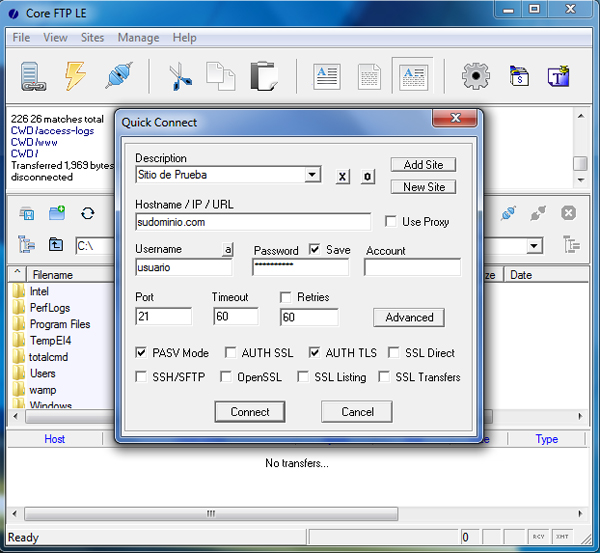Viewport: 600px width, 553px height.
Task: Click the Connect button
Action: tap(250, 412)
